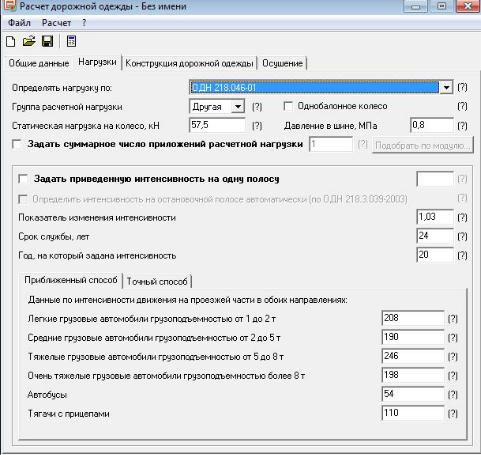This screenshot has height=455, width=481.
Task: Switch to Осушение tab
Action: pyautogui.click(x=282, y=63)
